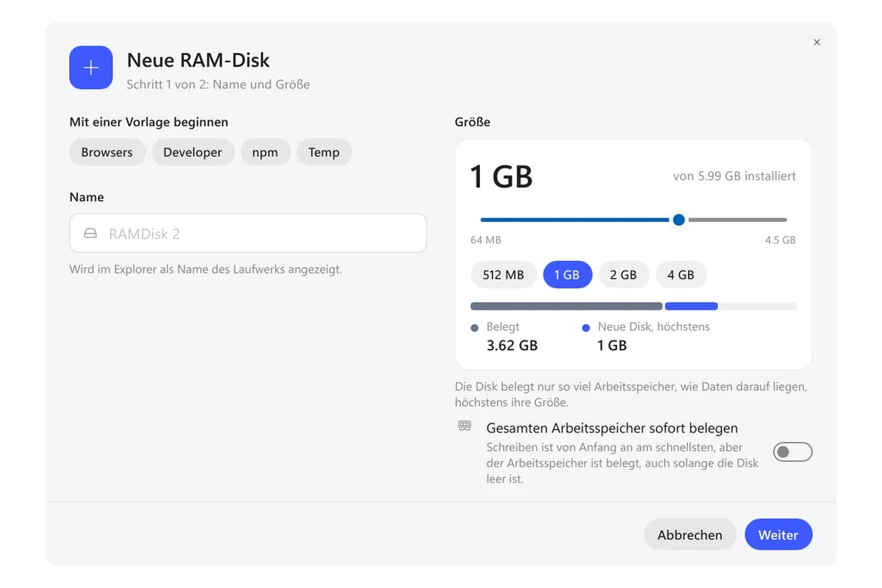Pick the 4 GB size preset

point(681,275)
